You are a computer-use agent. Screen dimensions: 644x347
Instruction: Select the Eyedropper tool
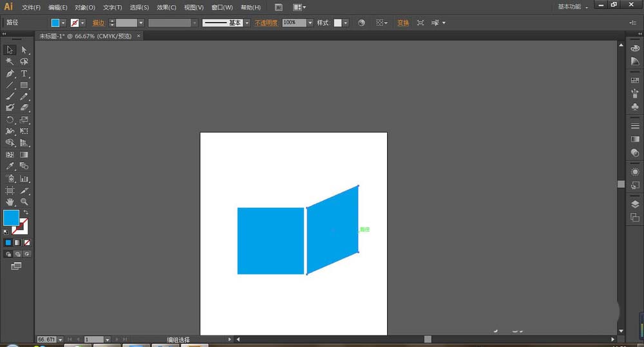10,166
